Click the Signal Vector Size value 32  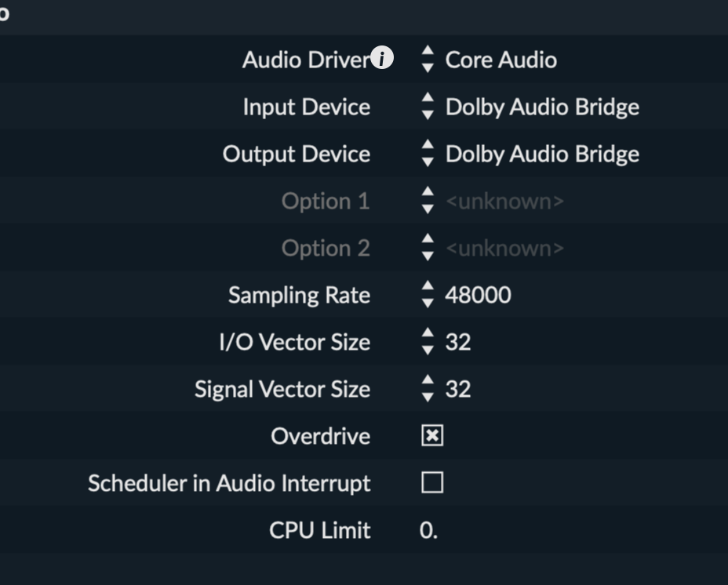click(458, 389)
